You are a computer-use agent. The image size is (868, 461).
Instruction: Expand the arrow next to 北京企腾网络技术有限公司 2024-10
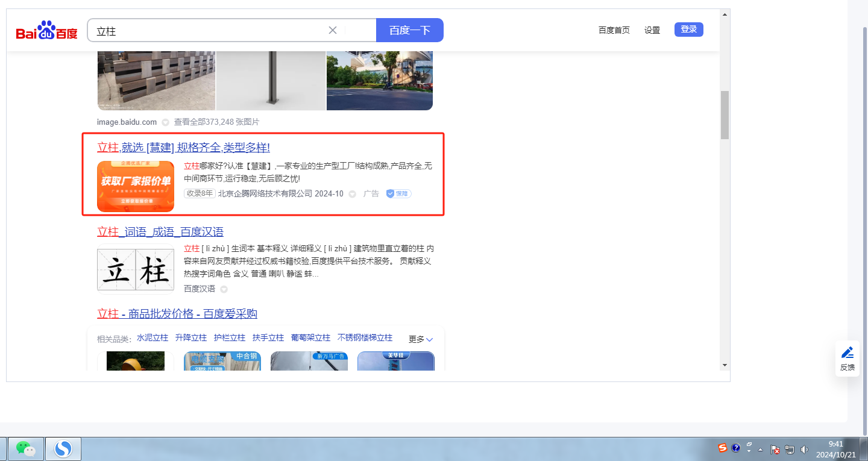(x=353, y=194)
